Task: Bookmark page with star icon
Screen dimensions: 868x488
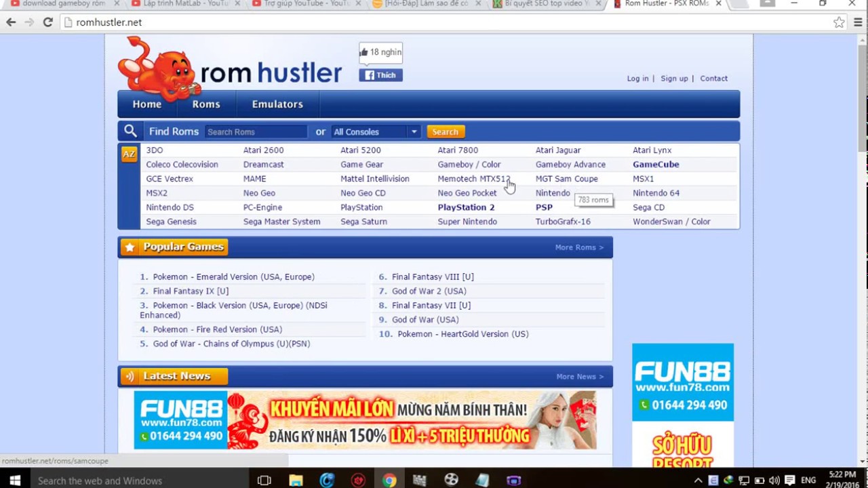Action: click(839, 22)
